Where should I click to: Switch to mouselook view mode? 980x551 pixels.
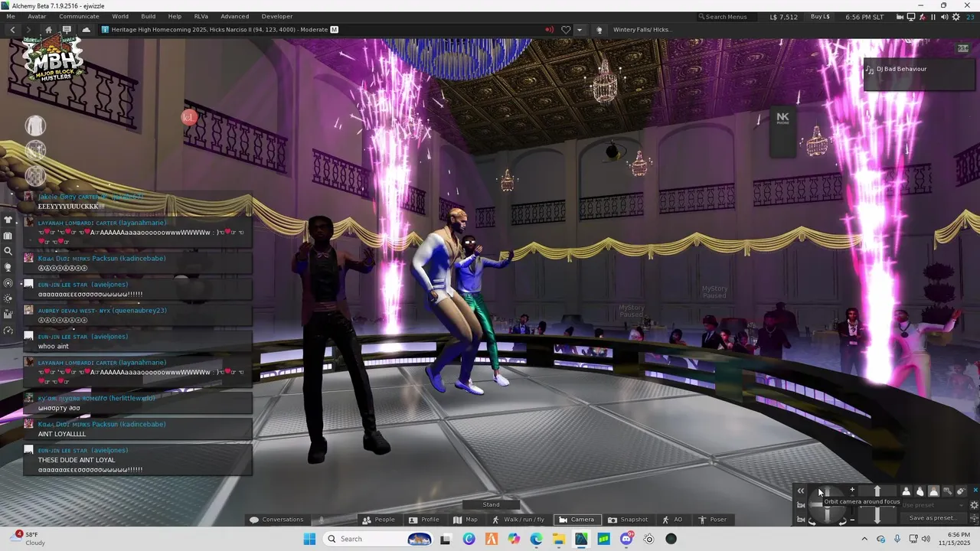(961, 491)
